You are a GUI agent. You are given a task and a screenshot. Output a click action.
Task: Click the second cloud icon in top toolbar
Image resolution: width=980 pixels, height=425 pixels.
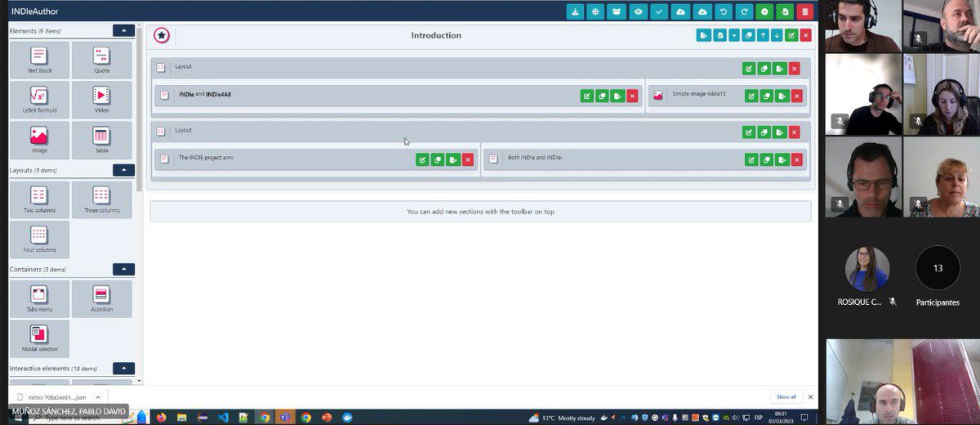coord(702,11)
